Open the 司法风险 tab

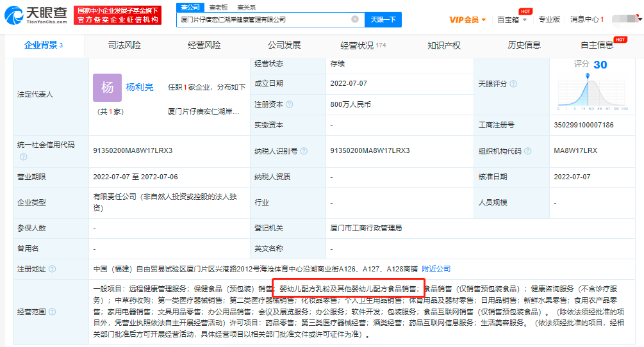click(x=124, y=45)
